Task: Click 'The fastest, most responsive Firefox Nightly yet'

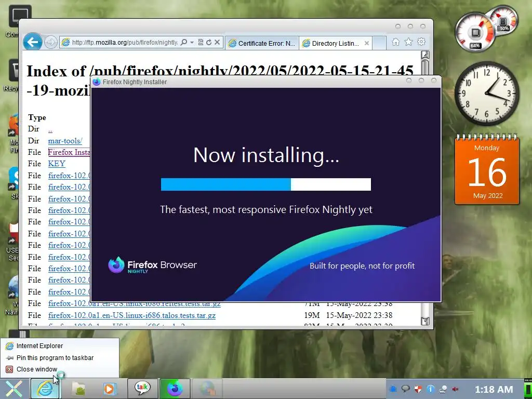Action: [266, 209]
